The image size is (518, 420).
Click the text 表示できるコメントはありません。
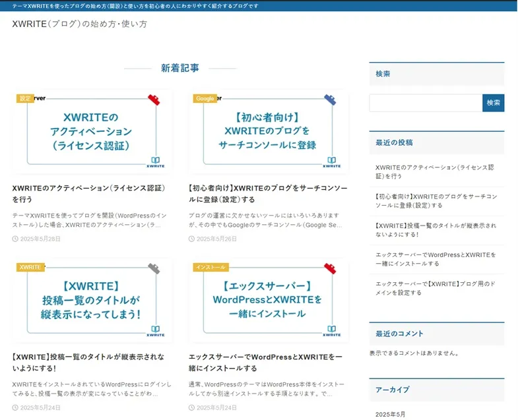point(414,353)
